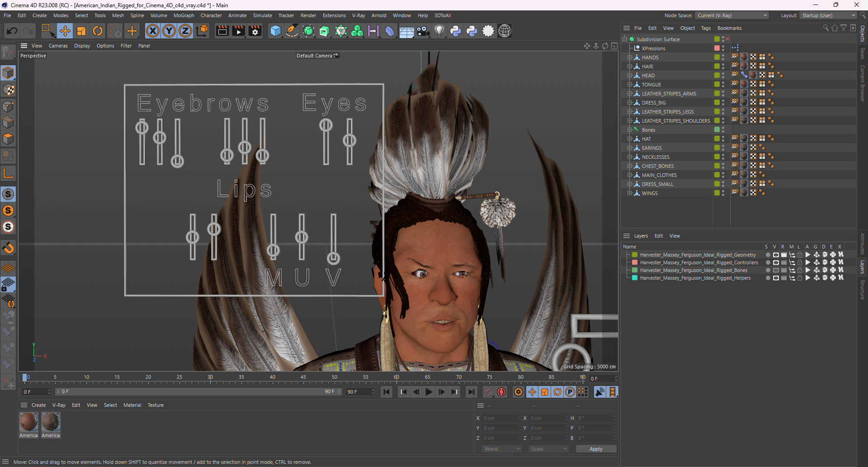868x467 pixels.
Task: Collapse the Subdivision Surface object
Action: tap(624, 39)
